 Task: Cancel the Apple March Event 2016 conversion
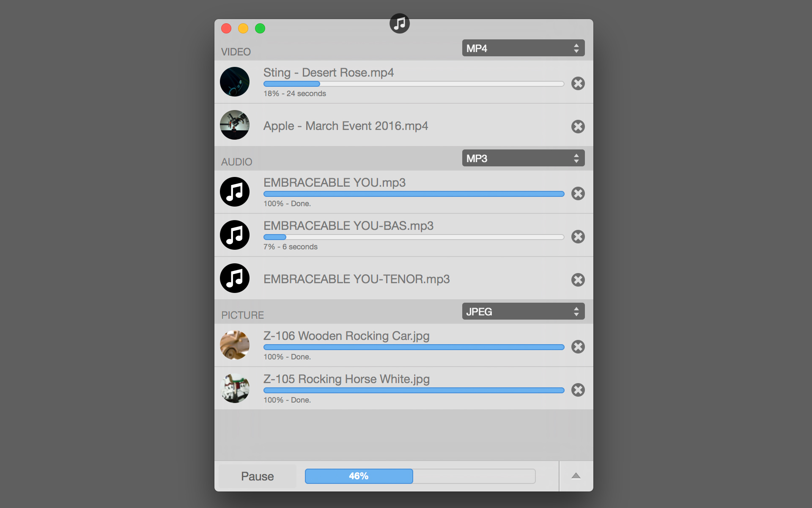578,127
